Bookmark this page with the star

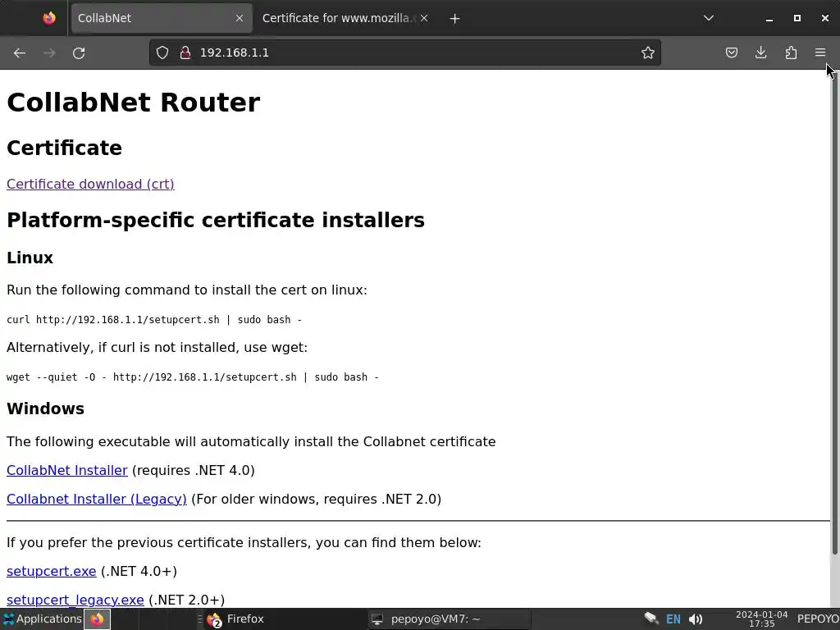[648, 52]
